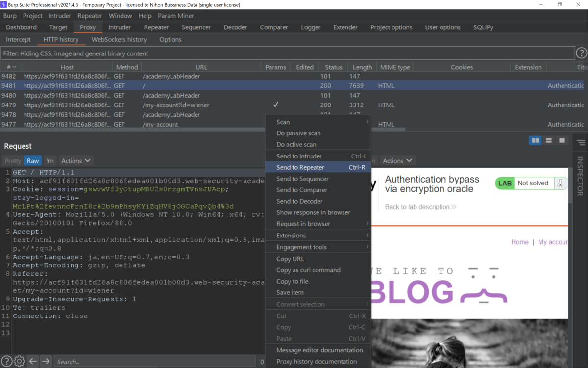Select single pane tabbed layout icon
Screen dimensions: 588x368
point(562,141)
